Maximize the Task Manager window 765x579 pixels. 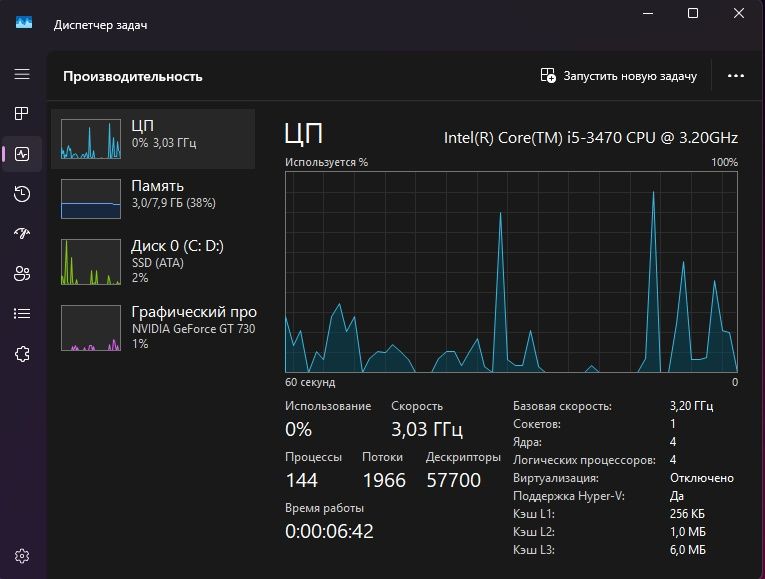pos(693,13)
